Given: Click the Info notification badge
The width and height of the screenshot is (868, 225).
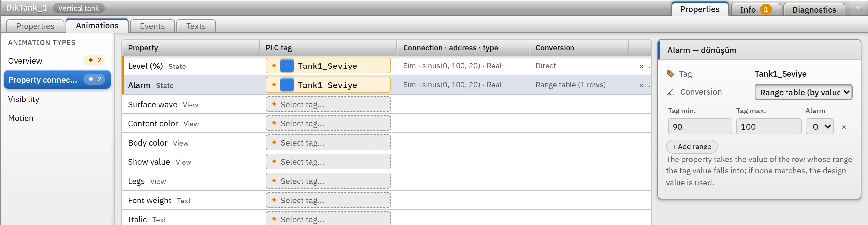Looking at the screenshot, I should pos(766,9).
